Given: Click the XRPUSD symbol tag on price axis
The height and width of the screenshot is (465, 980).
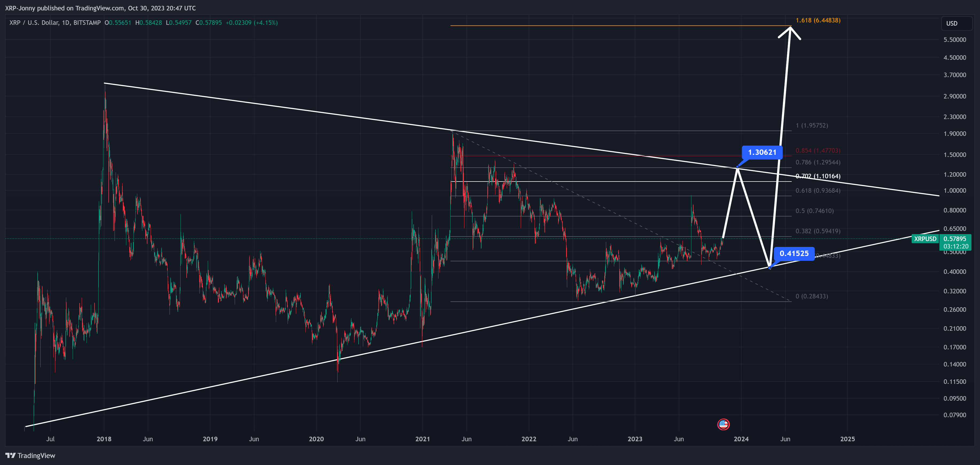Looking at the screenshot, I should coord(925,239).
